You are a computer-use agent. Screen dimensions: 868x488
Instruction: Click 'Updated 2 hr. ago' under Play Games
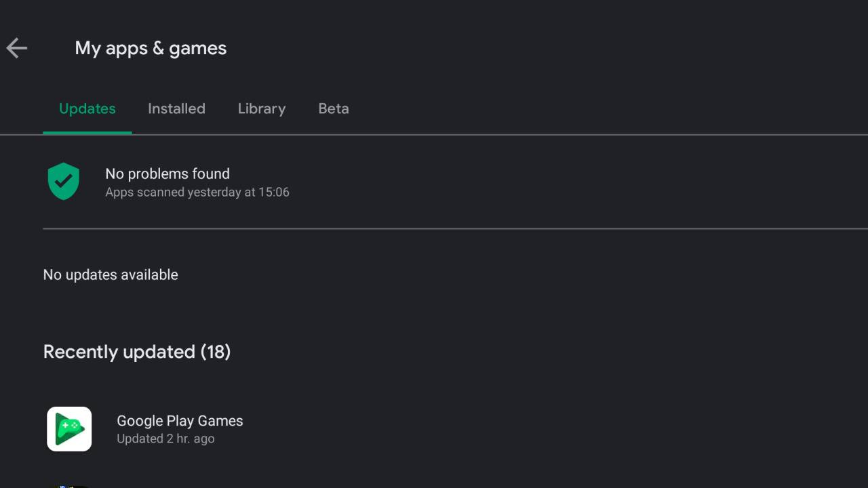point(165,439)
